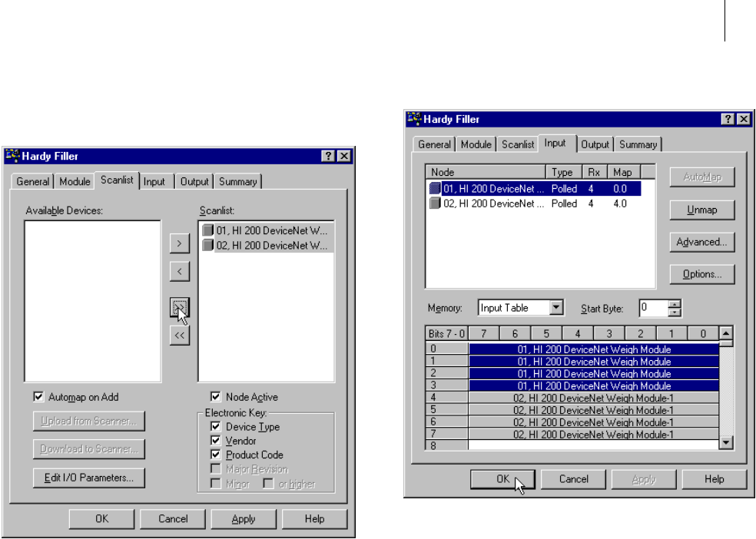Select node 02 device icon in Scanlist
The image size is (756, 539).
click(x=207, y=245)
